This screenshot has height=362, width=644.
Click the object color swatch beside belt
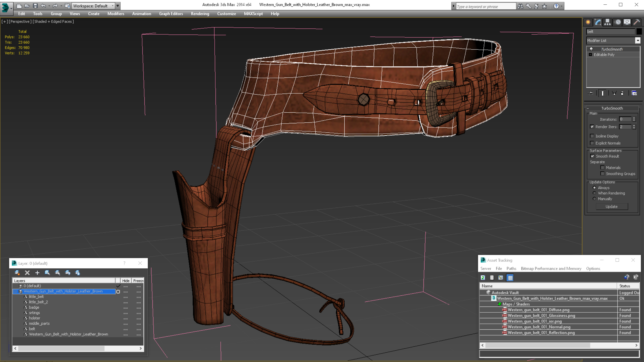point(639,32)
